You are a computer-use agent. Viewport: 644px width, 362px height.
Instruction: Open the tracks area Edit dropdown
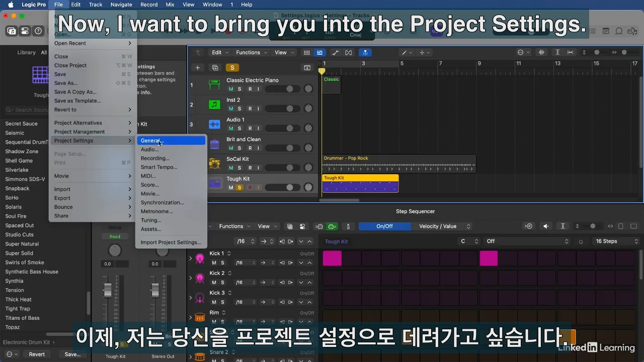(219, 52)
